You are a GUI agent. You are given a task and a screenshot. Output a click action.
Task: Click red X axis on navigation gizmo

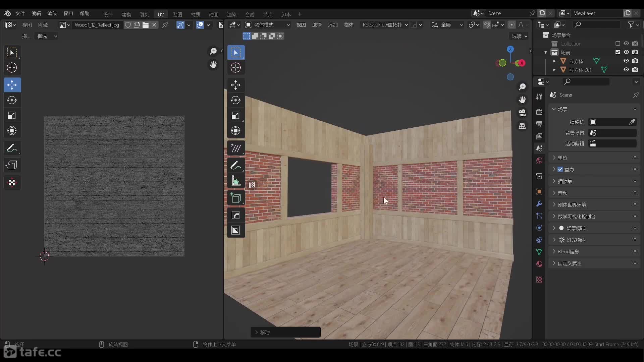(522, 63)
